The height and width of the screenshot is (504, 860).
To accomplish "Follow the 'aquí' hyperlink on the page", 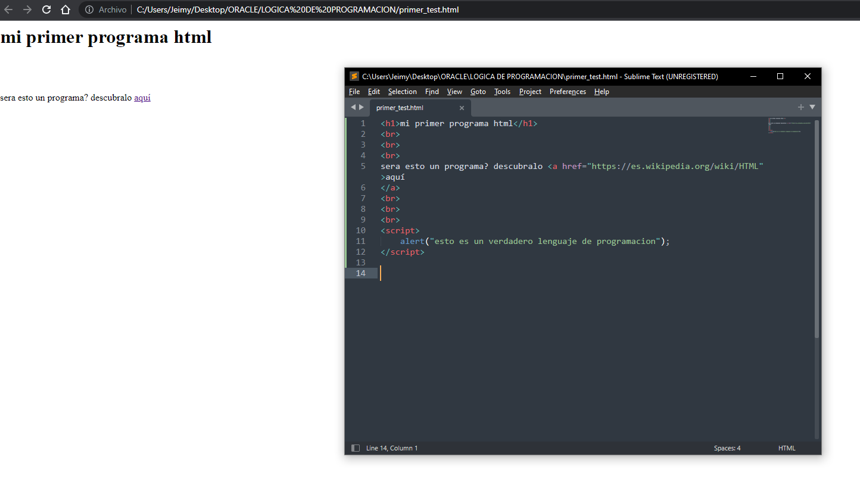I will (142, 98).
